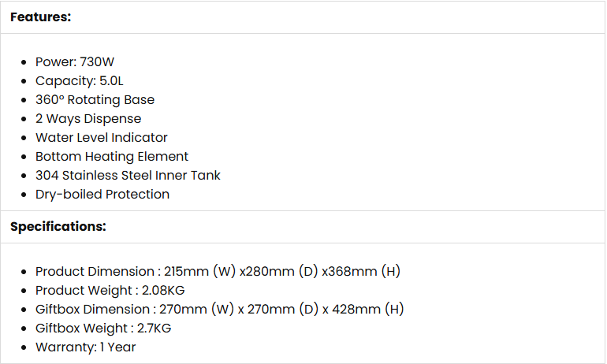The height and width of the screenshot is (364, 607).
Task: Click the Power: 730W line
Action: tap(75, 61)
